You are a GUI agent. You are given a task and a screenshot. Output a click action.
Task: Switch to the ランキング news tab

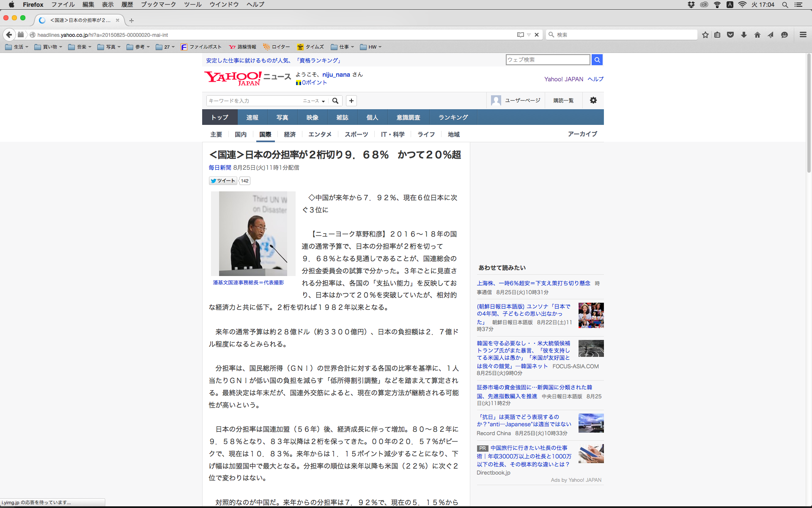click(453, 117)
